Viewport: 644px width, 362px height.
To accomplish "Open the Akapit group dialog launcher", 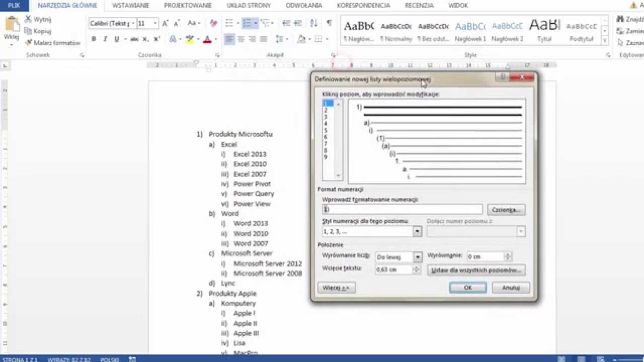I will [x=333, y=55].
